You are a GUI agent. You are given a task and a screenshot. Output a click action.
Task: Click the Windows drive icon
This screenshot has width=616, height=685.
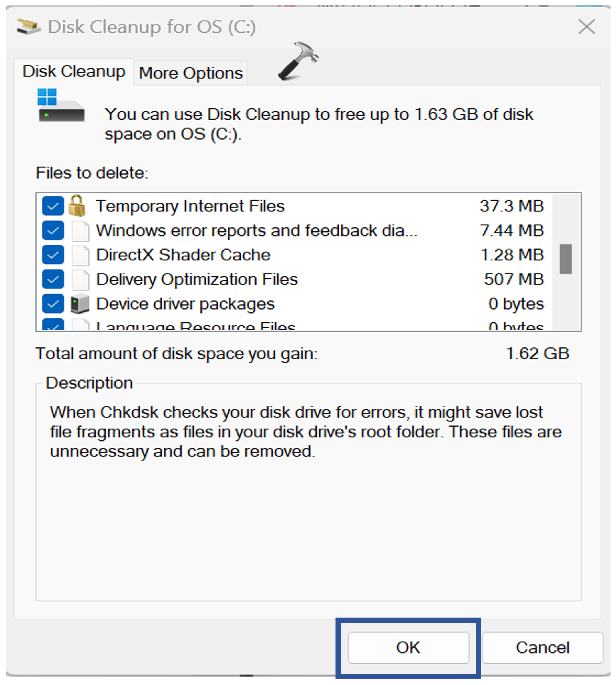point(61,106)
